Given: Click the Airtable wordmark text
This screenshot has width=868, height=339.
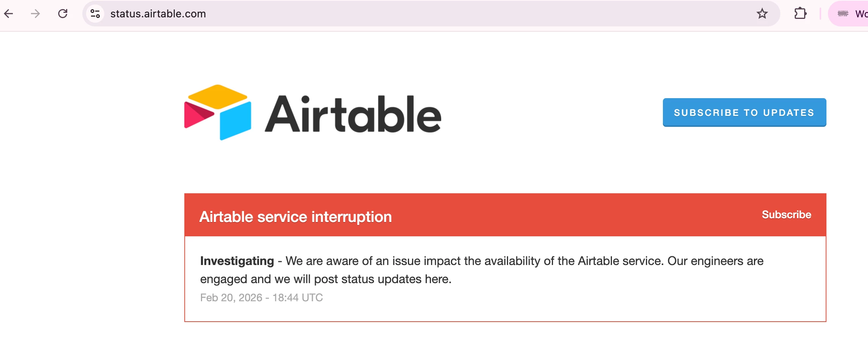Looking at the screenshot, I should pos(353,114).
